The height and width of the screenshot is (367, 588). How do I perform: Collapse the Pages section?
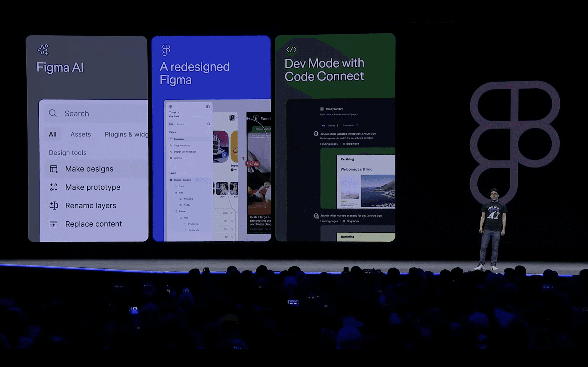168,132
